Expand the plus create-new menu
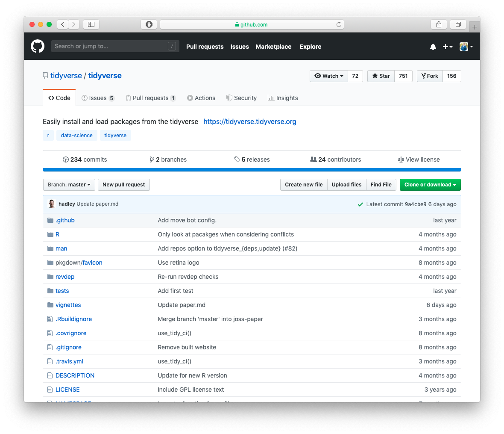 click(447, 47)
